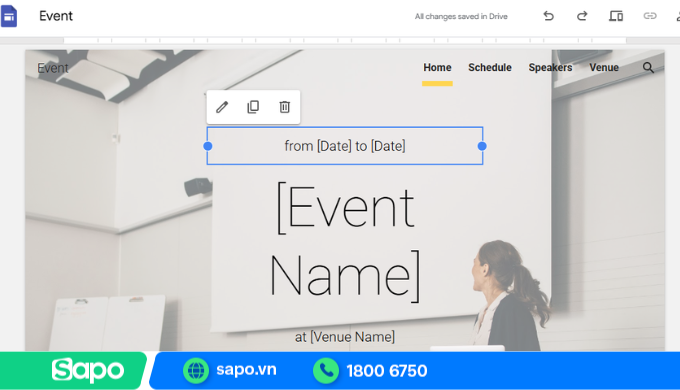
Task: Grab the left resize handle of text box
Action: pos(208,146)
